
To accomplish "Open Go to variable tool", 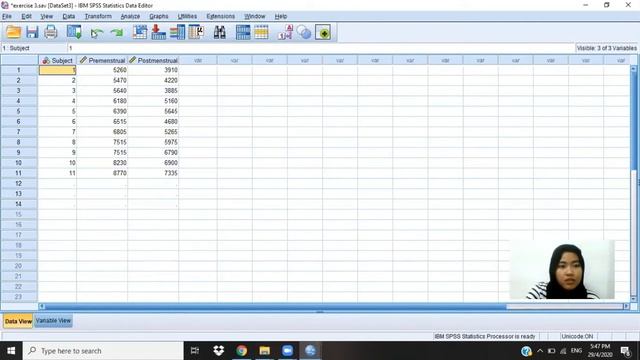I will 158,32.
